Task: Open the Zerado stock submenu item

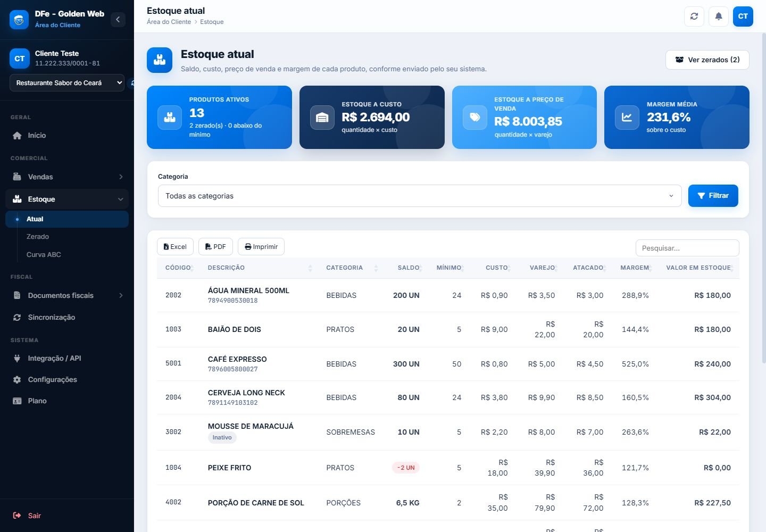Action: [67, 237]
